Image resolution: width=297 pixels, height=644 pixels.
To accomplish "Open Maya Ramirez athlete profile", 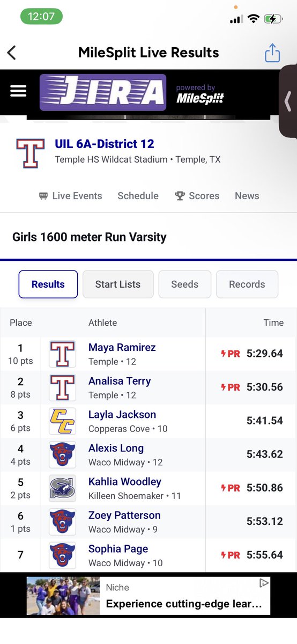I will [122, 347].
